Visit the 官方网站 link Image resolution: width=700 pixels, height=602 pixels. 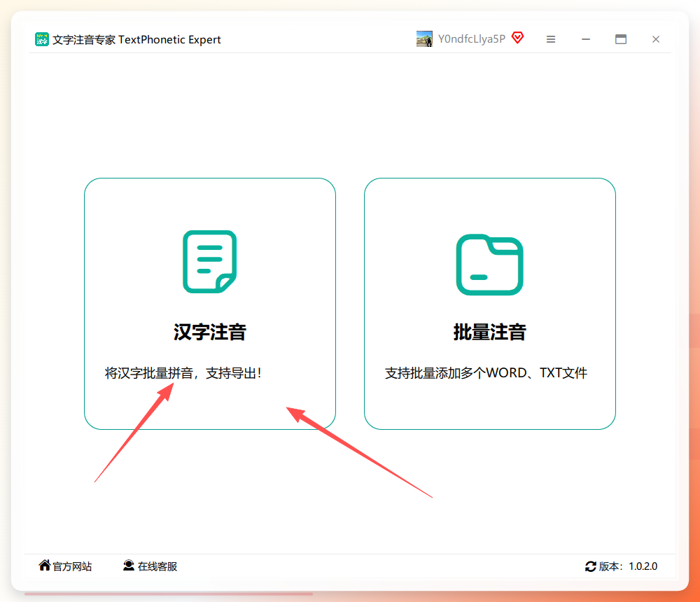pos(72,566)
